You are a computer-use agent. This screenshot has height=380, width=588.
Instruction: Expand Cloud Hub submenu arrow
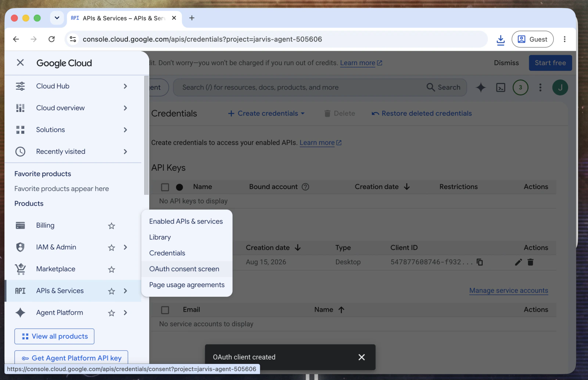[x=125, y=86]
